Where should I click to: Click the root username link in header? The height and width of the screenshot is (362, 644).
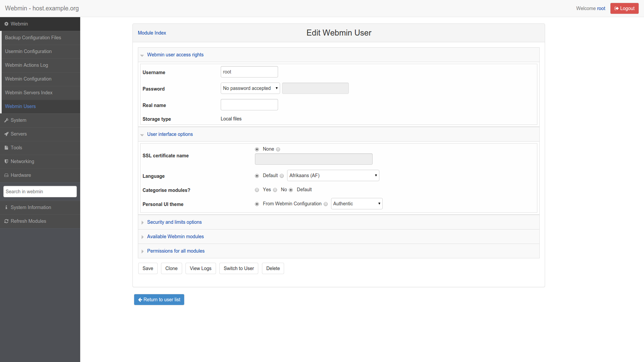(601, 8)
